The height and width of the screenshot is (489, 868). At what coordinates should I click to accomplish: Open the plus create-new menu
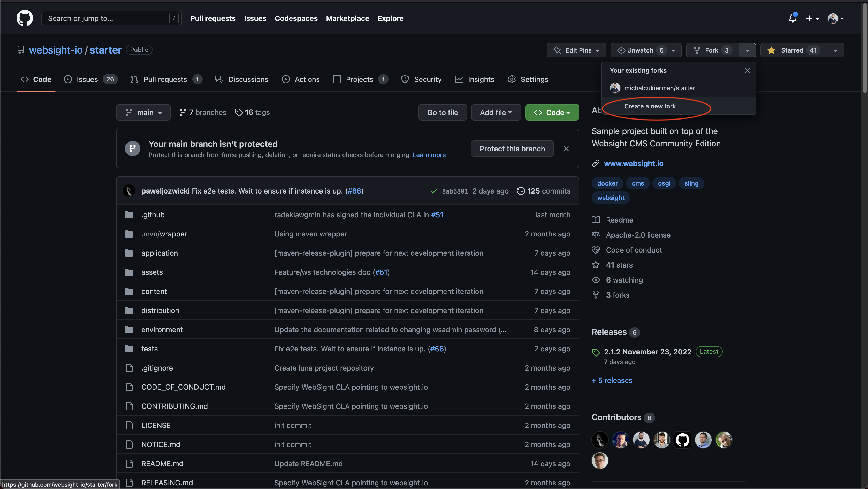tap(812, 19)
